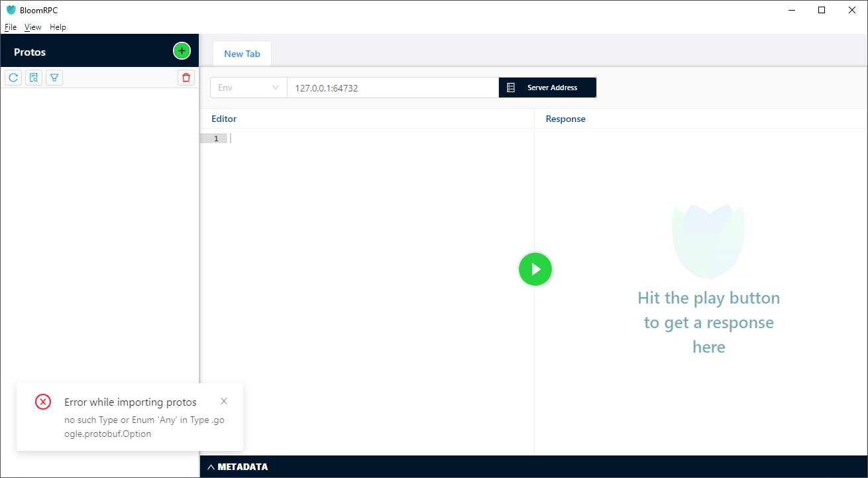This screenshot has width=868, height=478.
Task: Click the 'Protos' sidebar heading
Action: tap(30, 52)
